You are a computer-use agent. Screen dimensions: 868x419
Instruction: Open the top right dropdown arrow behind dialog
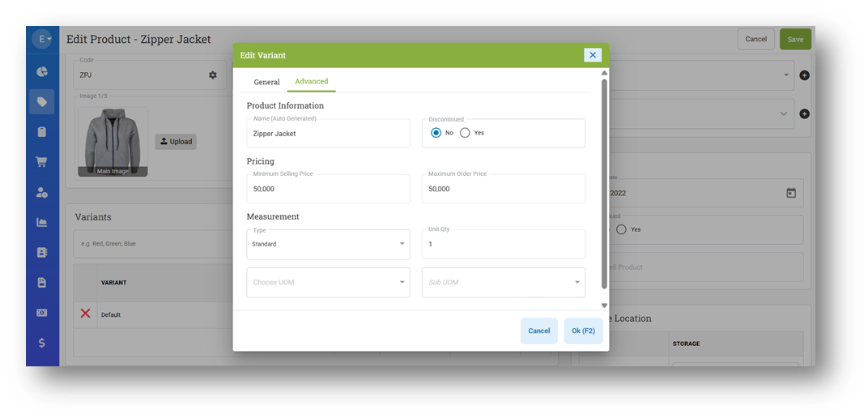[786, 75]
